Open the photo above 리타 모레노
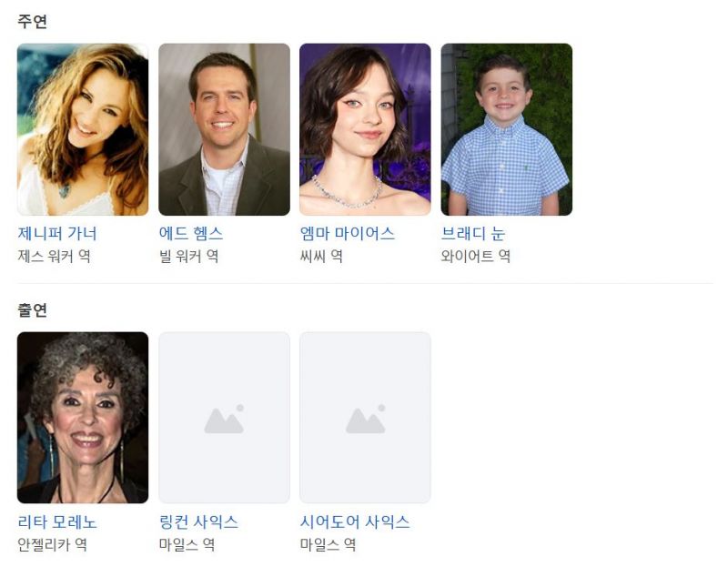This screenshot has height=567, width=728. coord(83,418)
